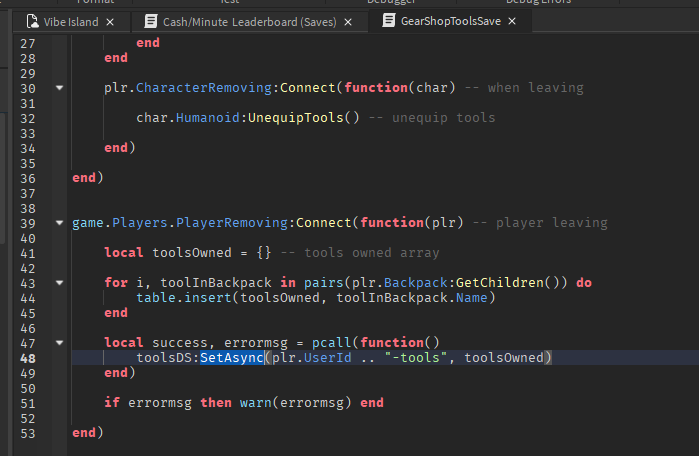Viewport: 699px width, 456px height.
Task: Click the "-tools" string literal
Action: [416, 357]
